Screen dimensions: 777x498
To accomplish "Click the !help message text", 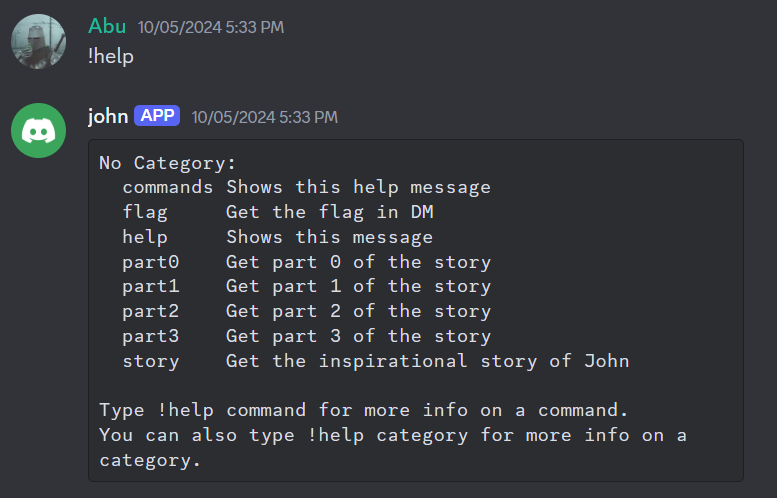I will click(x=111, y=56).
